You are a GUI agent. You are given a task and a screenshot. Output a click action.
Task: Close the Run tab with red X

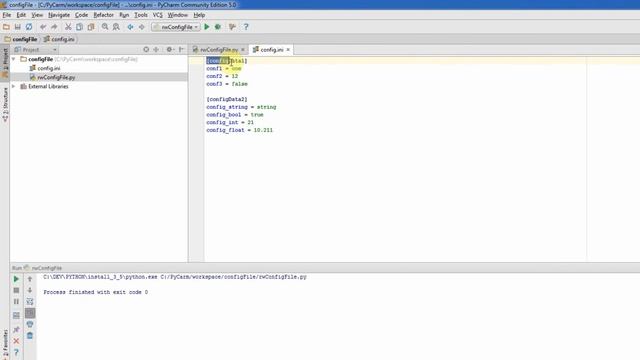click(16, 341)
